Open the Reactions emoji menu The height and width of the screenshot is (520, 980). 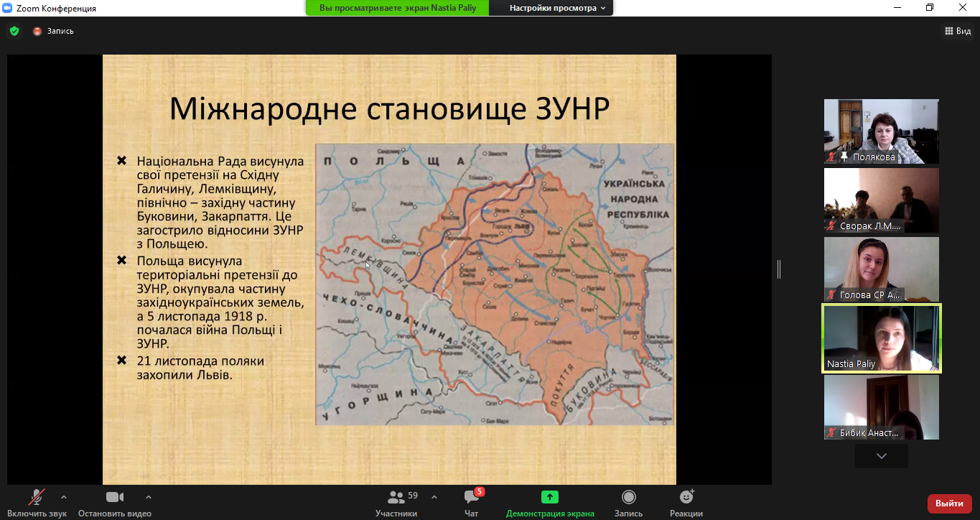click(686, 497)
